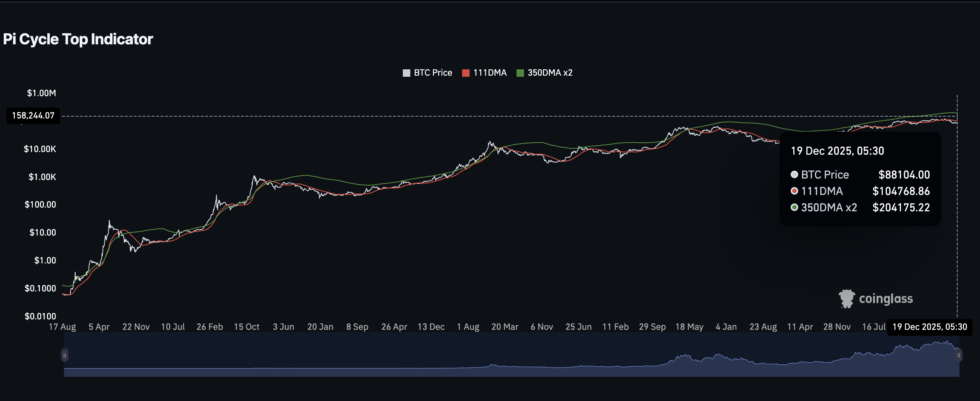Click the 17 Aug x-axis label
The height and width of the screenshot is (401, 980).
[x=62, y=327]
